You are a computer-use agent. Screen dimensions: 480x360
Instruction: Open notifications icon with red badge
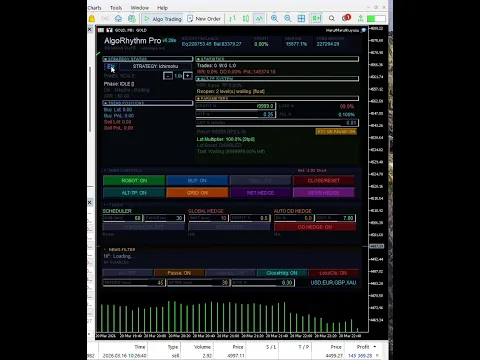pos(346,18)
